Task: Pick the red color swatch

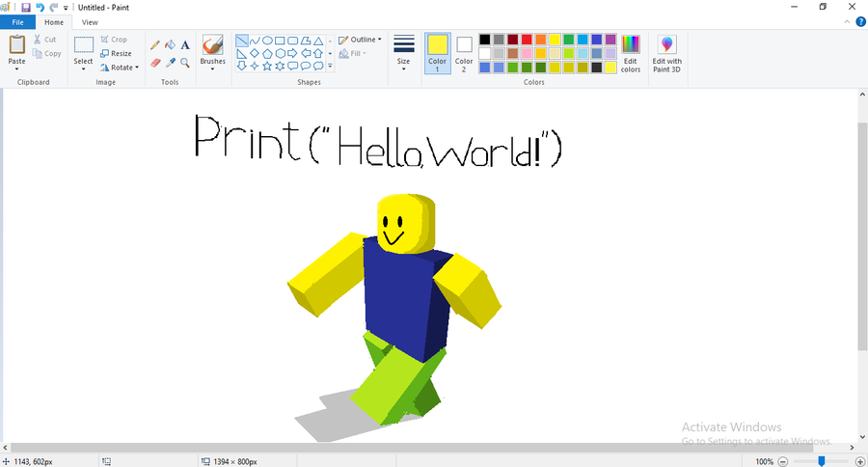Action: tap(527, 40)
